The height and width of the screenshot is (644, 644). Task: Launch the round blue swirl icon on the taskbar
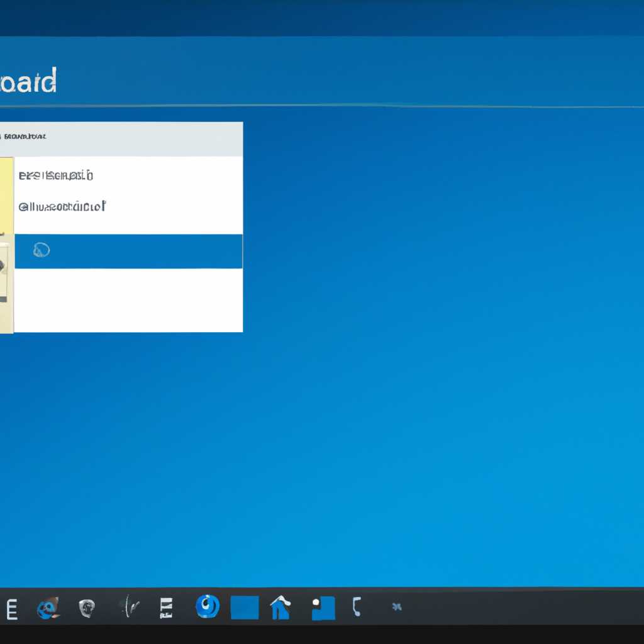coord(208,606)
